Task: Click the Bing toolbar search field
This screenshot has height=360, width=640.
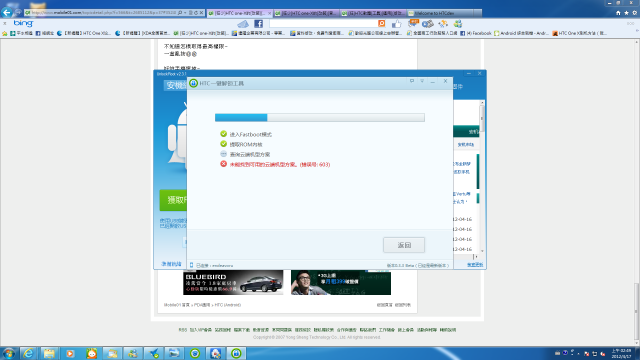Action: [x=323, y=24]
